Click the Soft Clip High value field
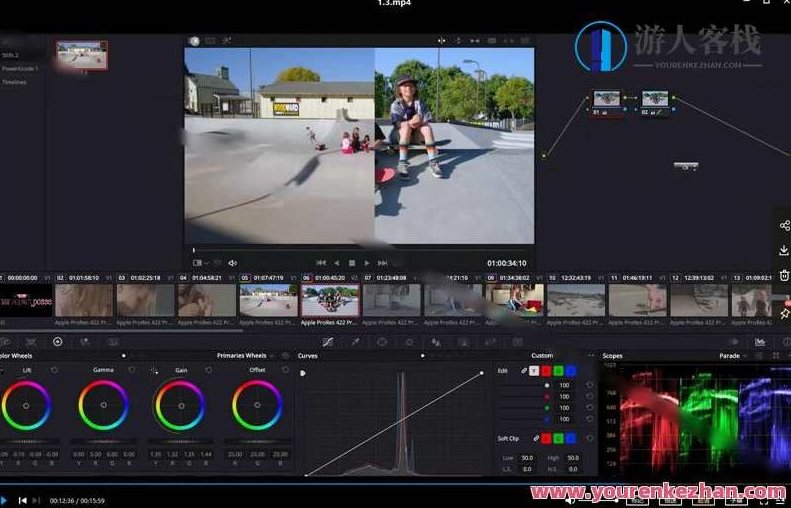The image size is (791, 508). 573,457
